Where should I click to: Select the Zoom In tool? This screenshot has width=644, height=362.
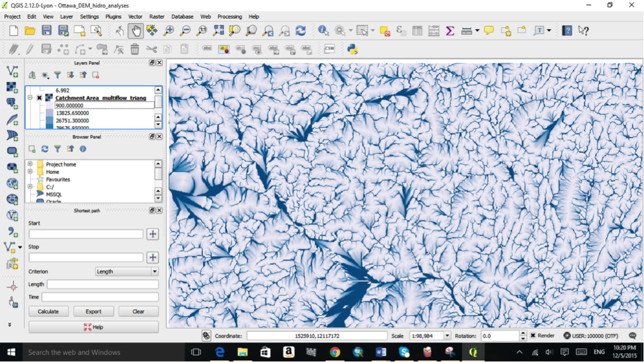167,30
